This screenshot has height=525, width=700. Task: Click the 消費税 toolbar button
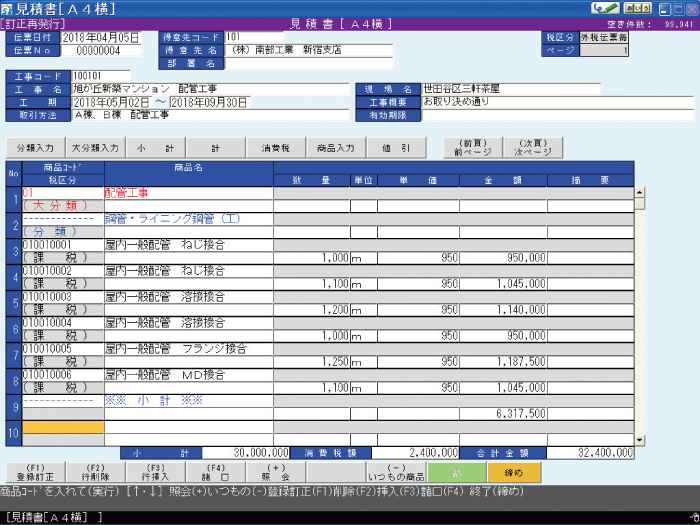[x=275, y=147]
